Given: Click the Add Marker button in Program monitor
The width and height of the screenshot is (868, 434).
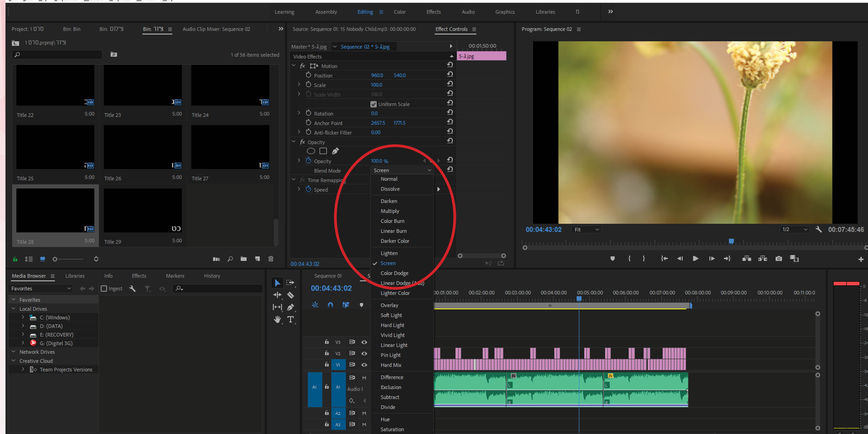Looking at the screenshot, I should pyautogui.click(x=612, y=259).
